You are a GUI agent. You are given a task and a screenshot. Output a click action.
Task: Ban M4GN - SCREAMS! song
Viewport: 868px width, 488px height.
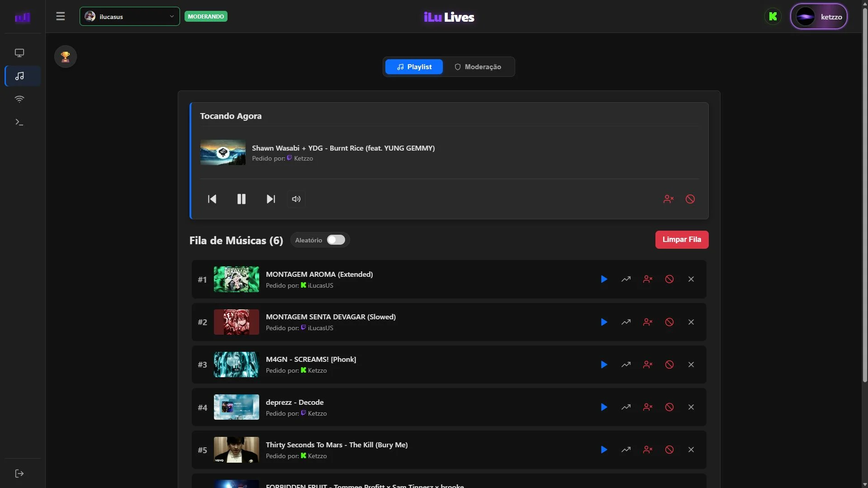669,365
